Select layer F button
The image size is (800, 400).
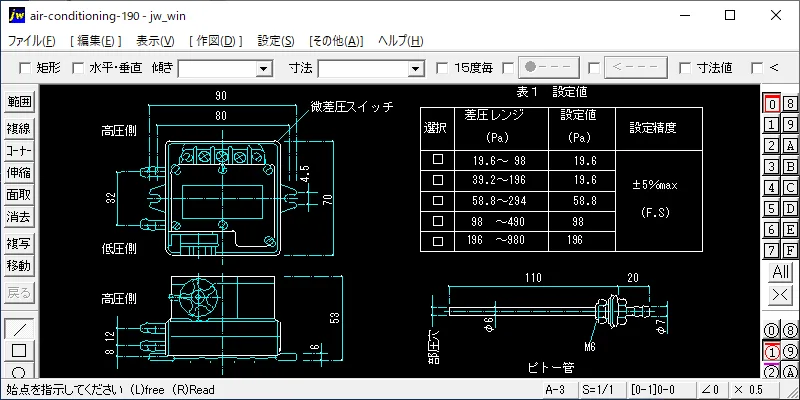pos(790,250)
